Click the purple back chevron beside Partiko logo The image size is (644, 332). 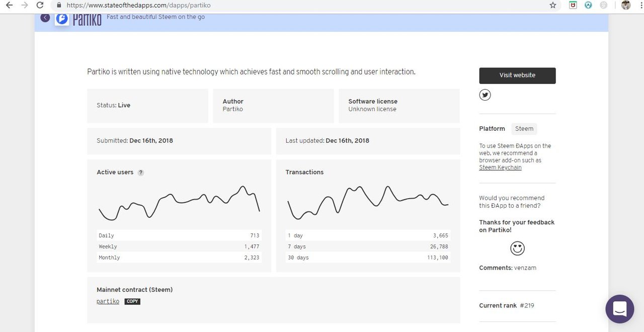click(45, 18)
